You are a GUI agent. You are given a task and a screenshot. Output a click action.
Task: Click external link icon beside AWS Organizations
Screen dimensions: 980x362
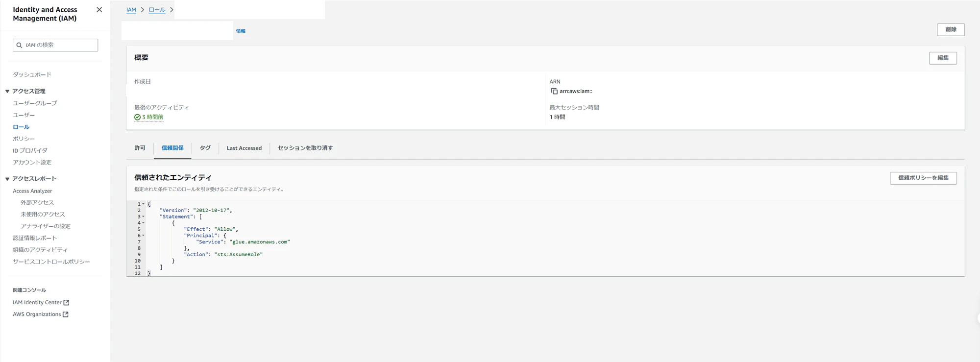[x=66, y=314]
